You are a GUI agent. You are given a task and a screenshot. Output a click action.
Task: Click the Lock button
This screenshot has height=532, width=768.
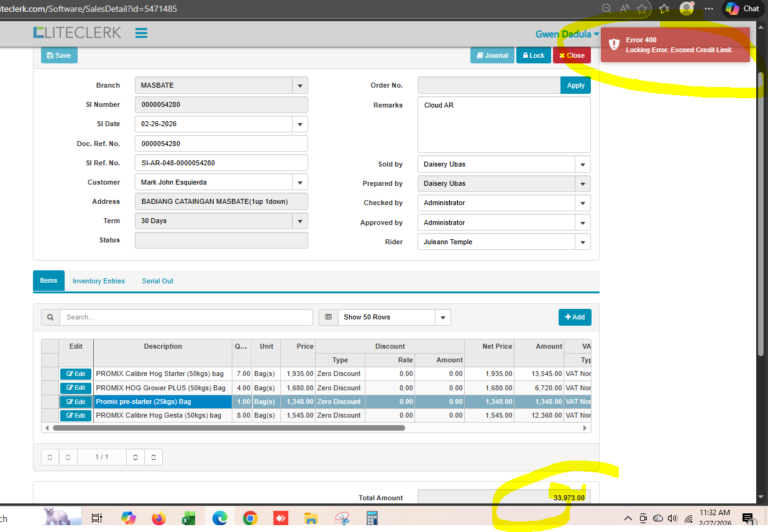pyautogui.click(x=533, y=55)
